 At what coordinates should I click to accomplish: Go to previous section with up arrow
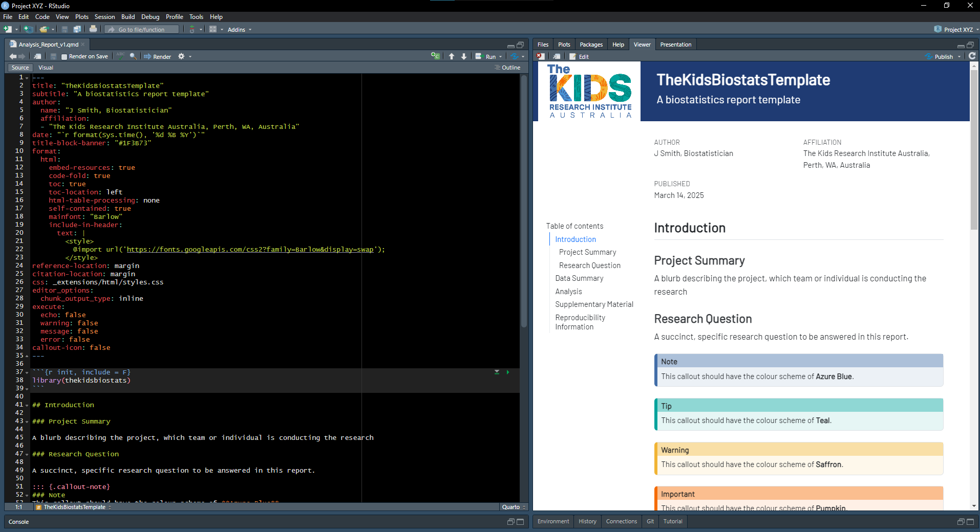point(452,56)
